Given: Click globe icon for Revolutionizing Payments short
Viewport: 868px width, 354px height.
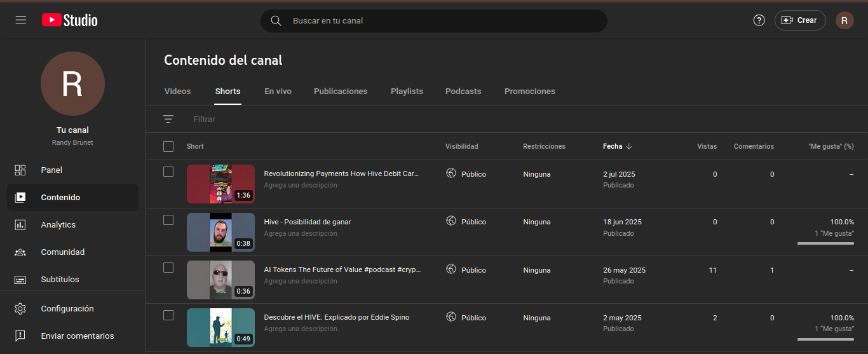Looking at the screenshot, I should [x=451, y=173].
